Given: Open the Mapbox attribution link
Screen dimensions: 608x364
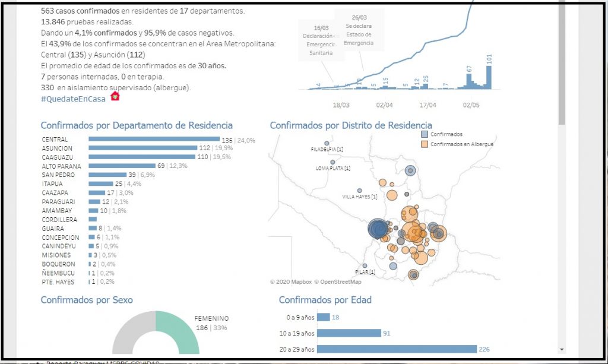Looking at the screenshot, I should coord(291,282).
